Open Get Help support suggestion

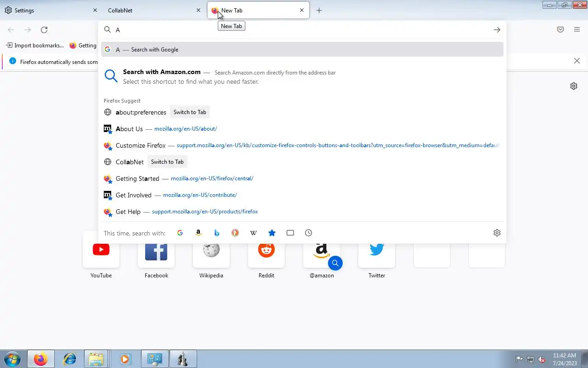pyautogui.click(x=302, y=212)
